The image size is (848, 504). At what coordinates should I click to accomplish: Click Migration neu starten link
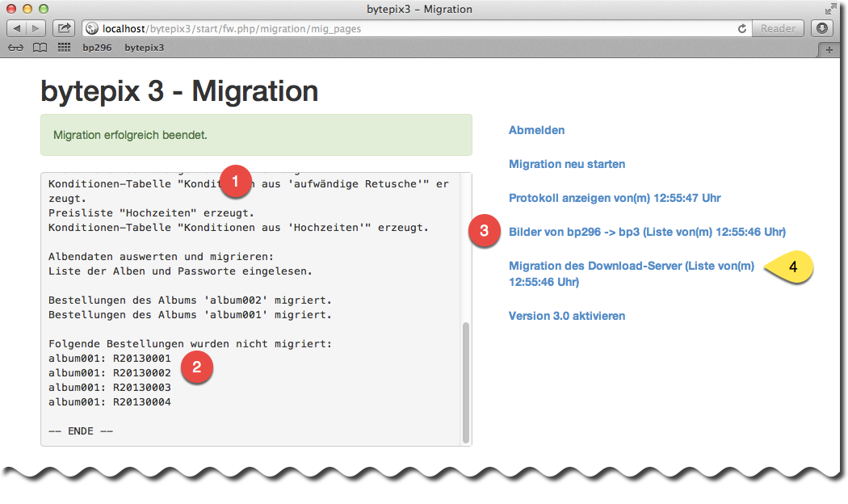567,165
